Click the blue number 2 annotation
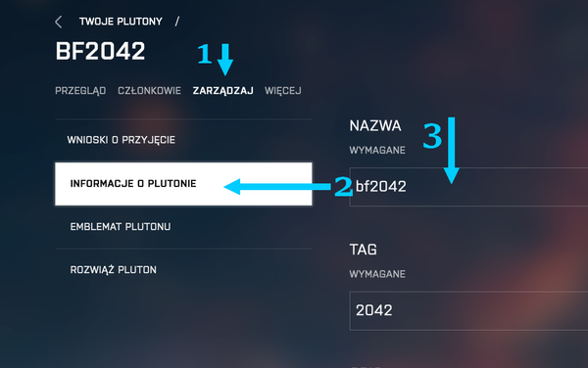Image resolution: width=588 pixels, height=368 pixels. [343, 186]
